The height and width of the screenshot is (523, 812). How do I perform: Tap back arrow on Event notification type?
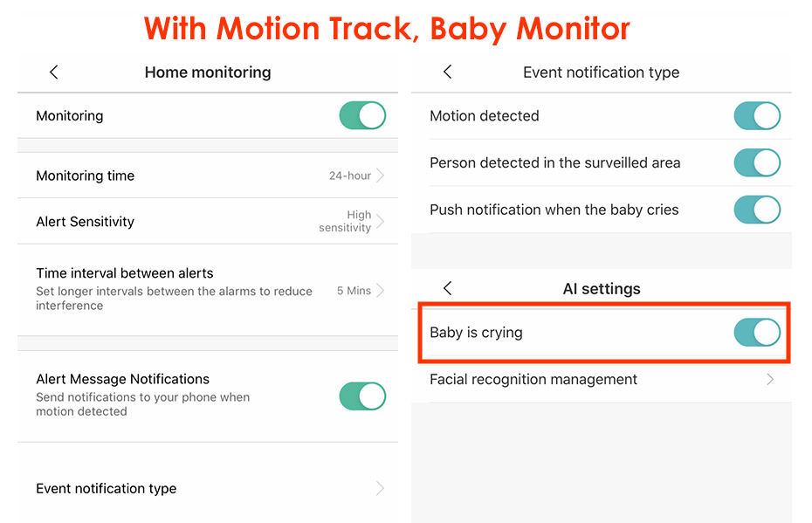pyautogui.click(x=448, y=72)
